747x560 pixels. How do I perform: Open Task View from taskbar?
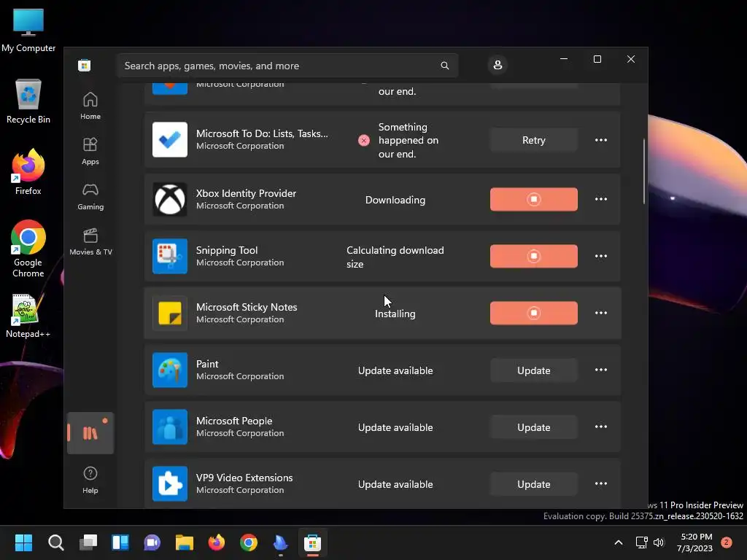[x=88, y=542]
